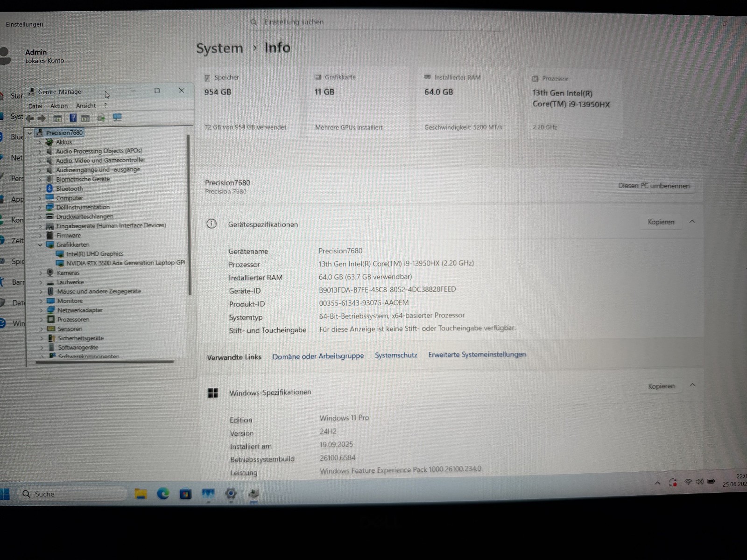Select Firmware in device tree

pyautogui.click(x=69, y=235)
